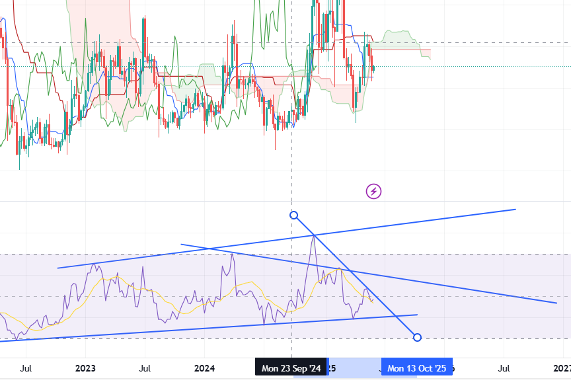Click the Jul label before 2023
This screenshot has height=392, width=571.
coord(26,368)
